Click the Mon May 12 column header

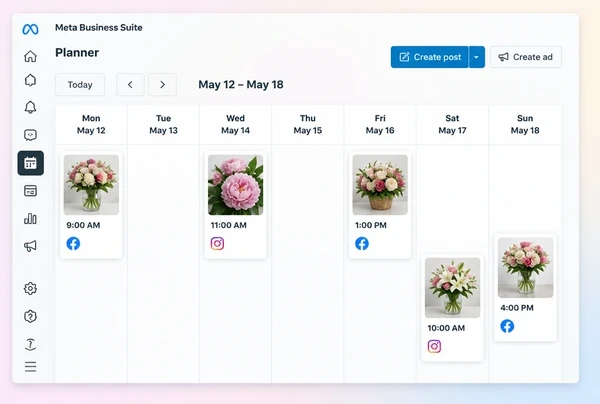coord(91,124)
